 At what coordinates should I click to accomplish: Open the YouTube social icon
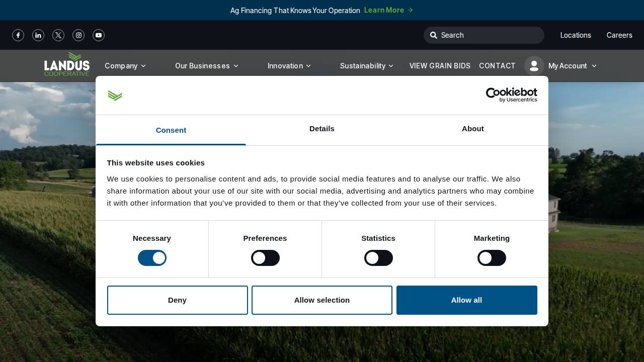pyautogui.click(x=99, y=35)
